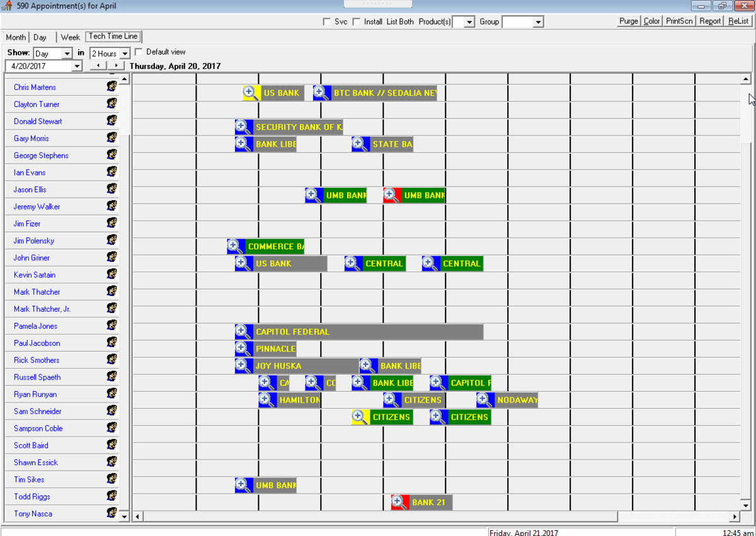The image size is (756, 536).
Task: Open magnifier on Chris Martens US BANK appointment
Action: click(x=251, y=93)
